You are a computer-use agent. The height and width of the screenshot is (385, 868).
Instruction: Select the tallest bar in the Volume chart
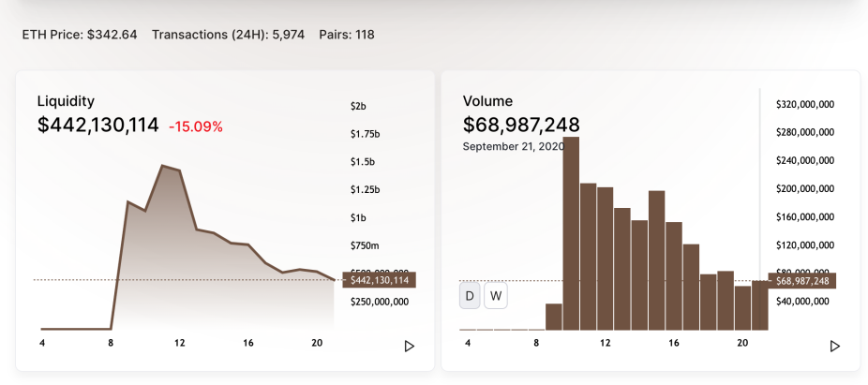pos(571,233)
